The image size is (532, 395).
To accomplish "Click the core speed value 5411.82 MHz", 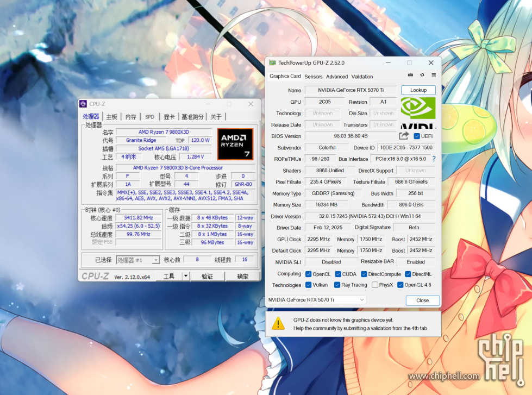I will (x=139, y=217).
